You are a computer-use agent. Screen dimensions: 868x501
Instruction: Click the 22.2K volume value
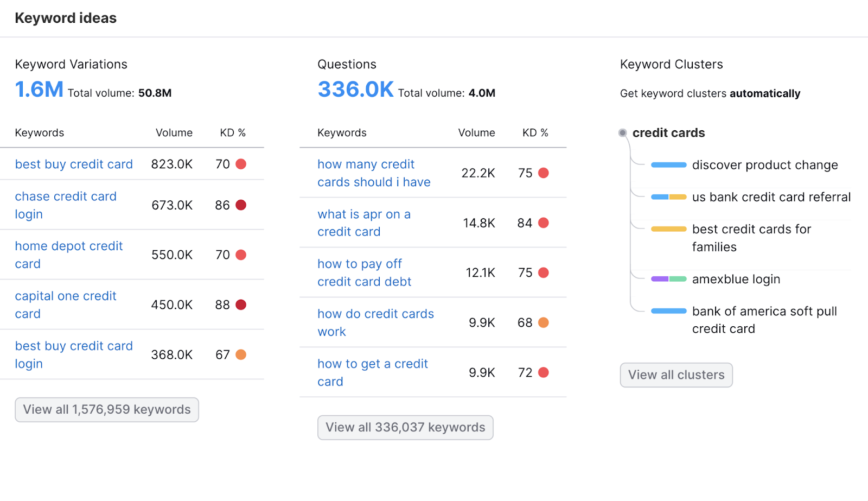[x=478, y=173]
